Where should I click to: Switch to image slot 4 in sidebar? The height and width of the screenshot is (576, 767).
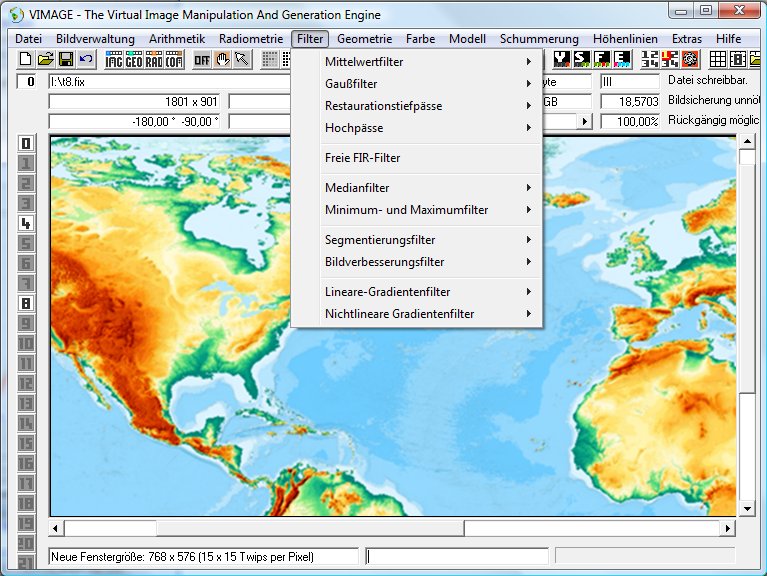(x=26, y=223)
